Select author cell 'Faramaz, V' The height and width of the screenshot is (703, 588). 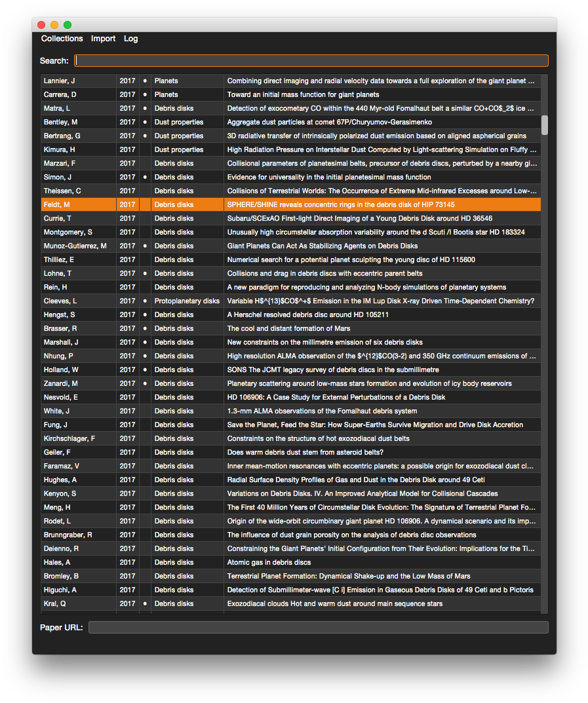(x=79, y=466)
